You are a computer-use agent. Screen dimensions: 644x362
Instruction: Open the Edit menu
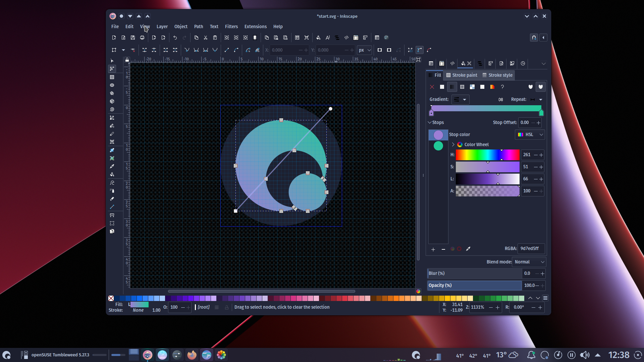point(129,26)
